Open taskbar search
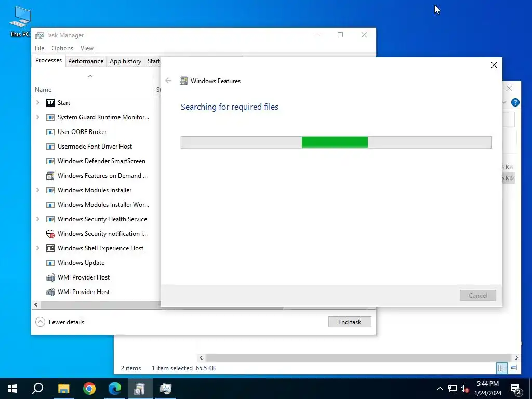This screenshot has width=532, height=399. (37, 389)
